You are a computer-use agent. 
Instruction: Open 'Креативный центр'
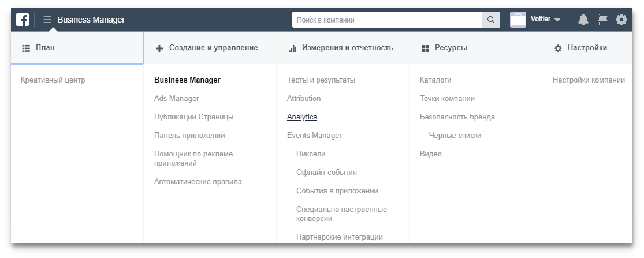[53, 80]
